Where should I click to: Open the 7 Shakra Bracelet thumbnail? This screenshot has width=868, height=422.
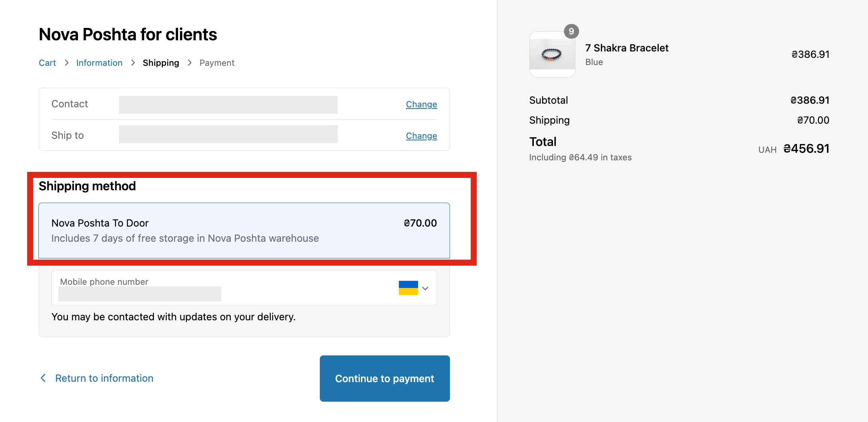pos(552,54)
